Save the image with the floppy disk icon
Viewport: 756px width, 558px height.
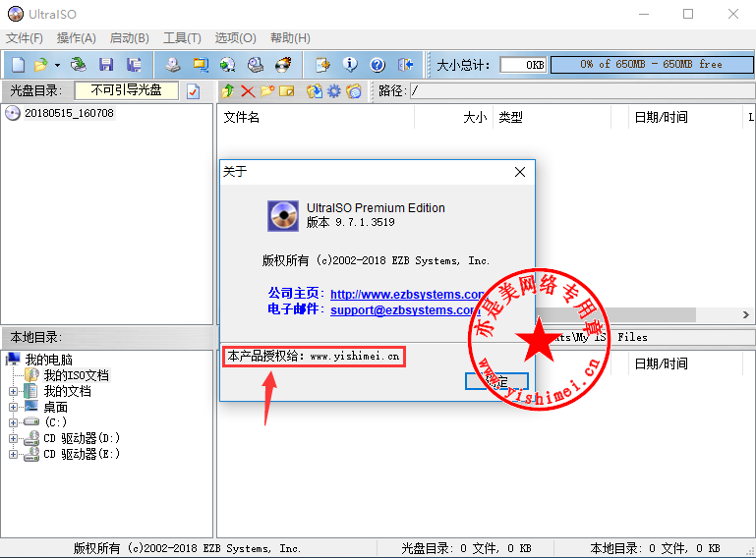click(x=106, y=65)
